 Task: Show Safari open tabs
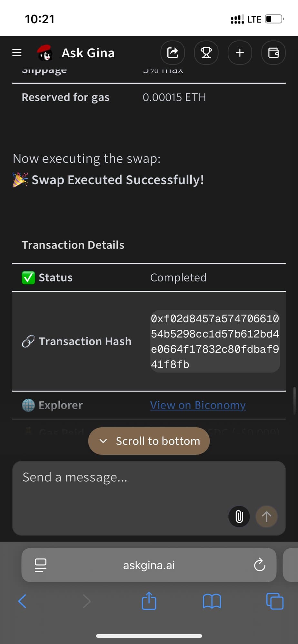pyautogui.click(x=275, y=601)
